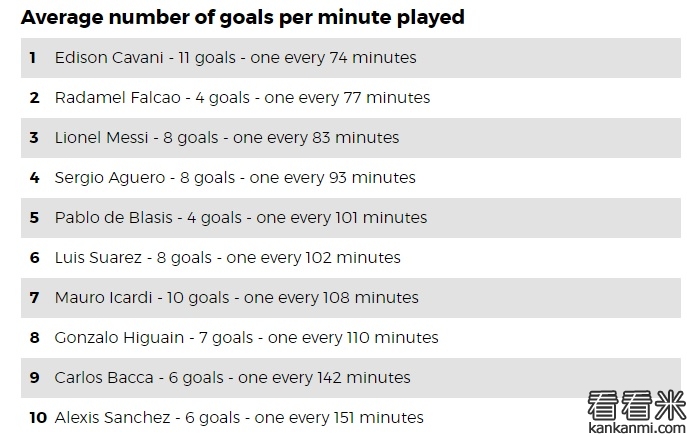
Task: Click rank number 8 in the list
Action: pos(34,338)
